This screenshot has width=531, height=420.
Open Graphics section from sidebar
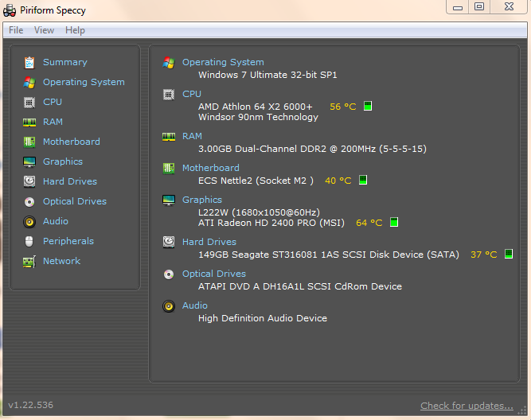[63, 161]
